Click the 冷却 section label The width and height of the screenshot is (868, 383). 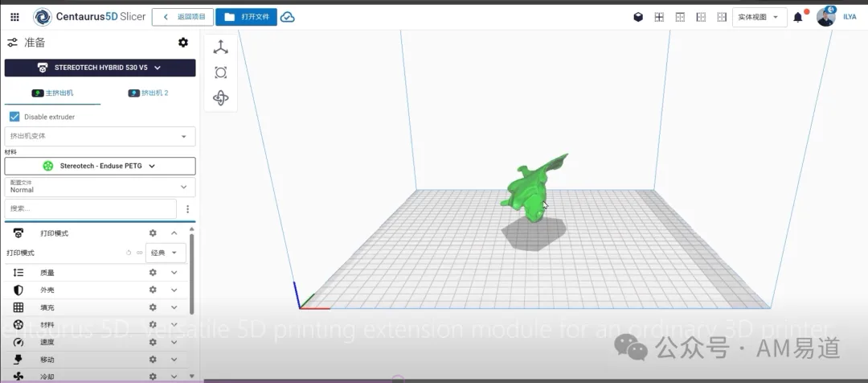47,377
